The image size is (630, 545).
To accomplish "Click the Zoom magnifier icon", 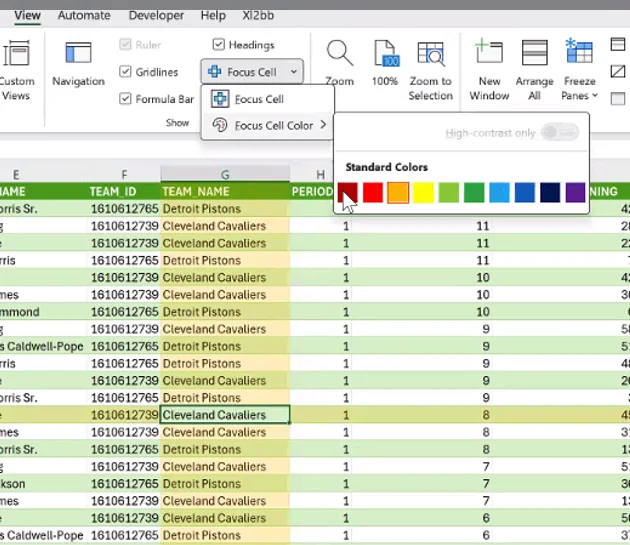I will [340, 53].
